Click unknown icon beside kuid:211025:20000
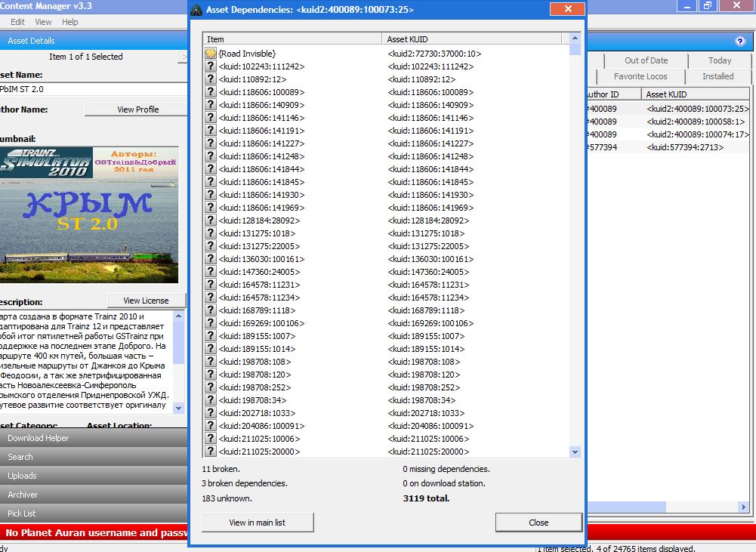 (210, 452)
